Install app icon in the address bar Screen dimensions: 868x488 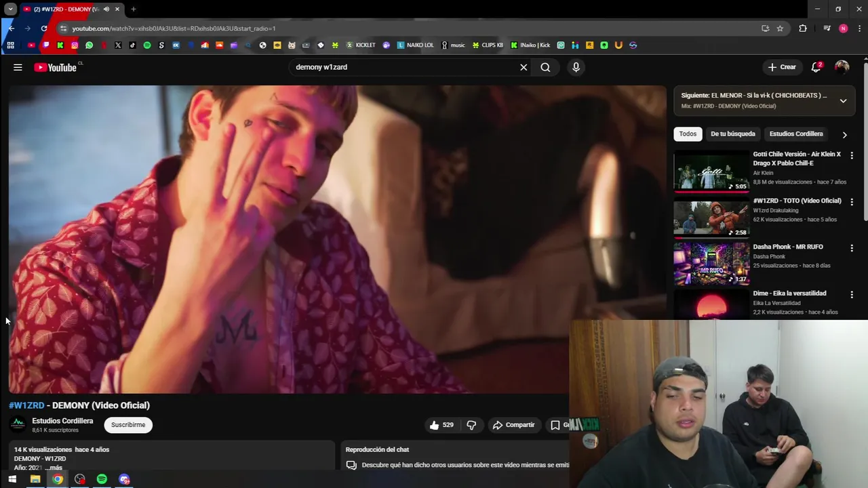pos(765,28)
